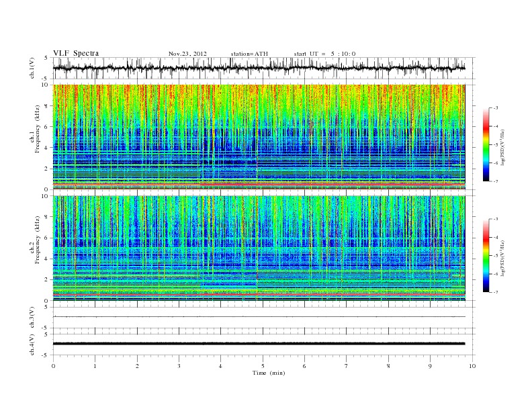
Task: Click time axis tick label "4"
Action: tap(220, 366)
